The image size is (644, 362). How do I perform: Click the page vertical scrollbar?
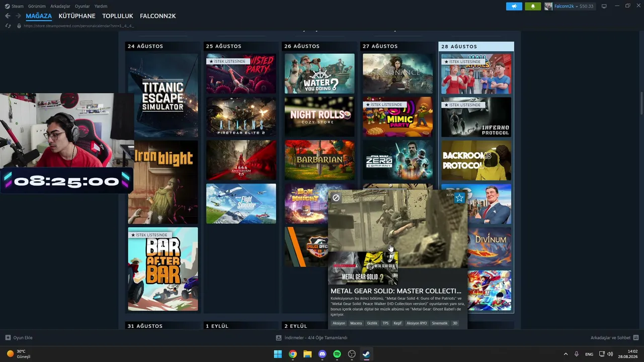click(641, 103)
